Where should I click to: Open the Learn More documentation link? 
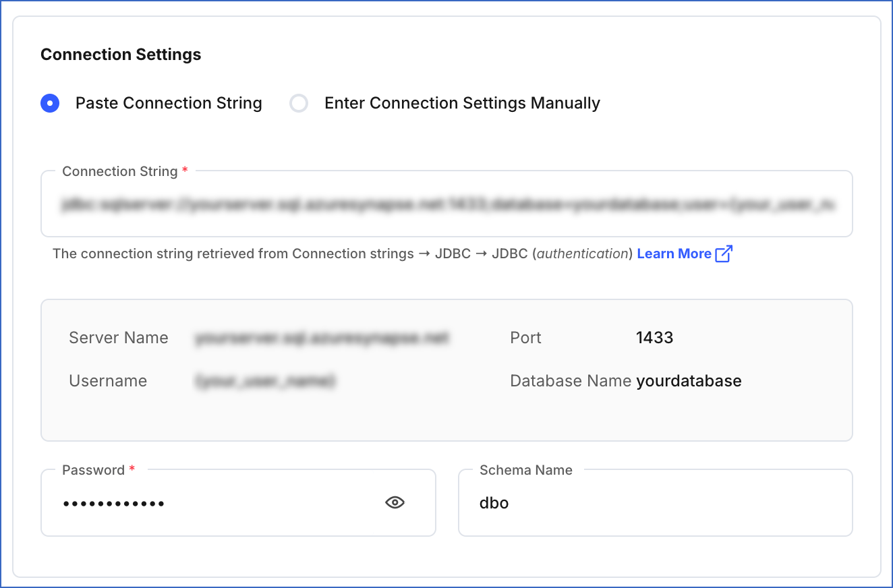(674, 253)
